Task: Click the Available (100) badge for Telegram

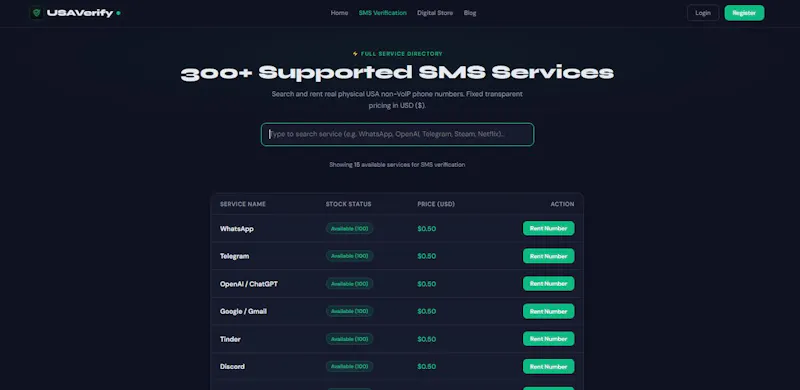Action: tap(349, 256)
